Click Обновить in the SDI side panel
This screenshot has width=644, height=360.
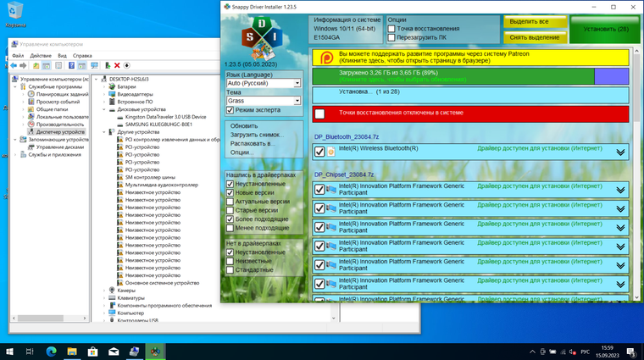point(244,126)
